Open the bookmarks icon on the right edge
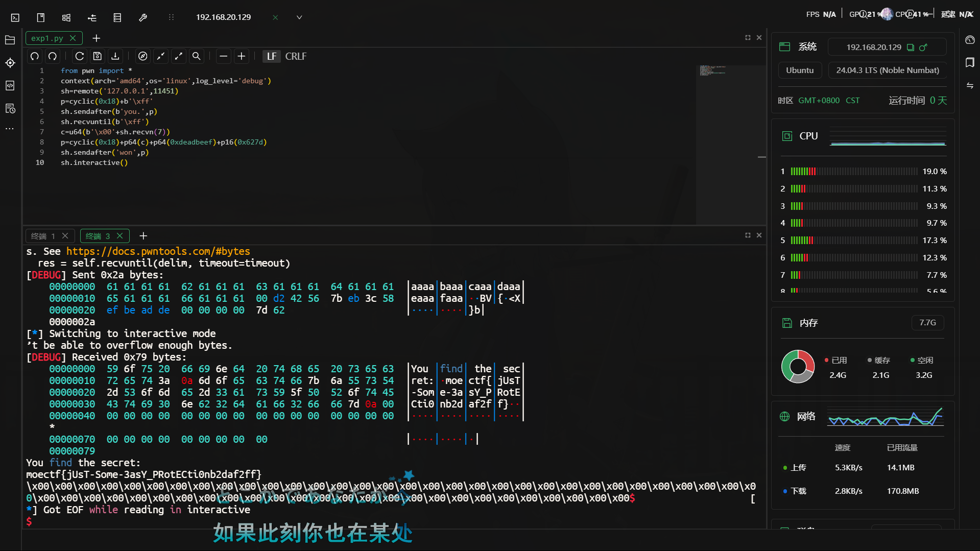This screenshot has width=980, height=551. click(x=970, y=62)
